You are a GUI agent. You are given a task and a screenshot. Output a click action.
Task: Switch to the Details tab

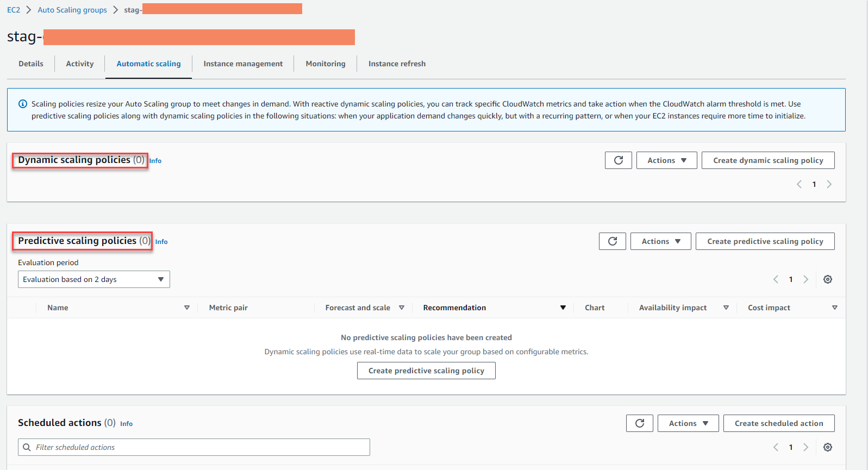pyautogui.click(x=31, y=64)
